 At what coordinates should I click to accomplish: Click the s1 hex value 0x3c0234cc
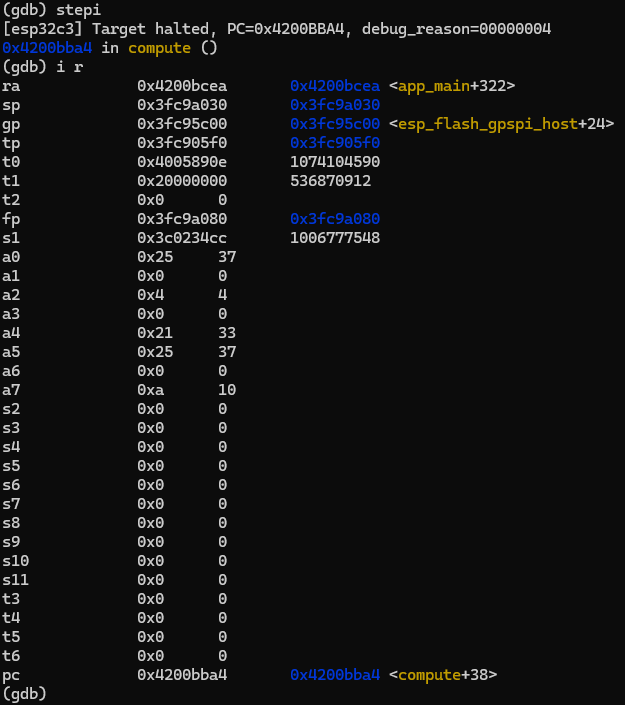(x=182, y=238)
